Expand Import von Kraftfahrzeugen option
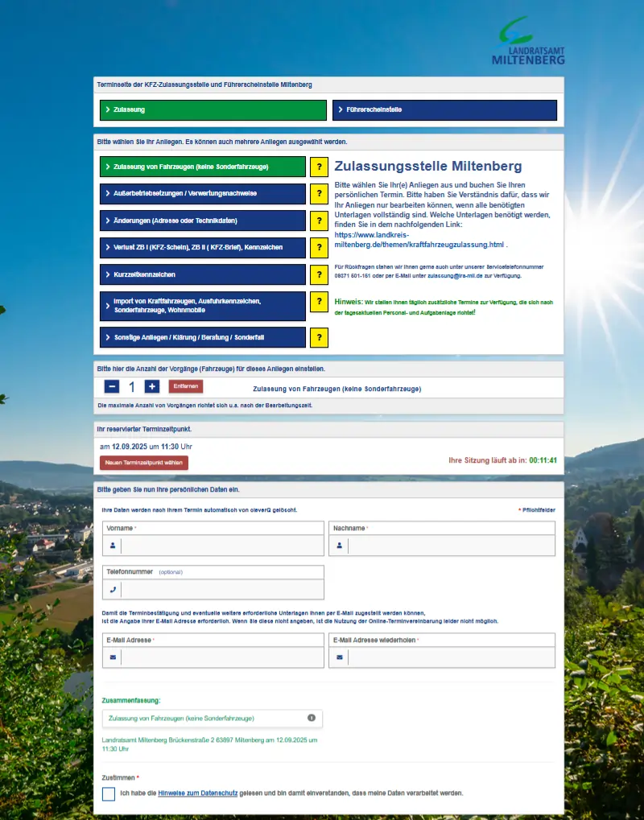The width and height of the screenshot is (644, 820). click(x=203, y=306)
